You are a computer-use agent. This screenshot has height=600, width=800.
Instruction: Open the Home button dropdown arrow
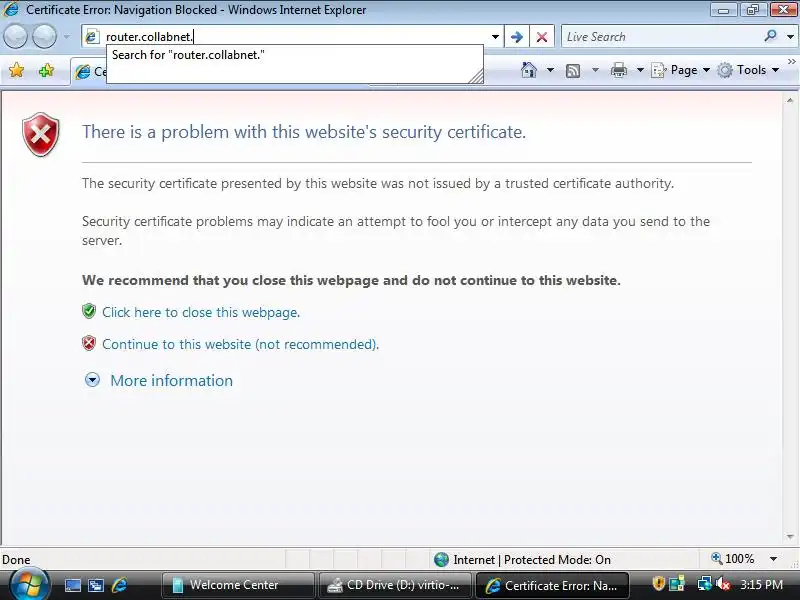coord(550,70)
